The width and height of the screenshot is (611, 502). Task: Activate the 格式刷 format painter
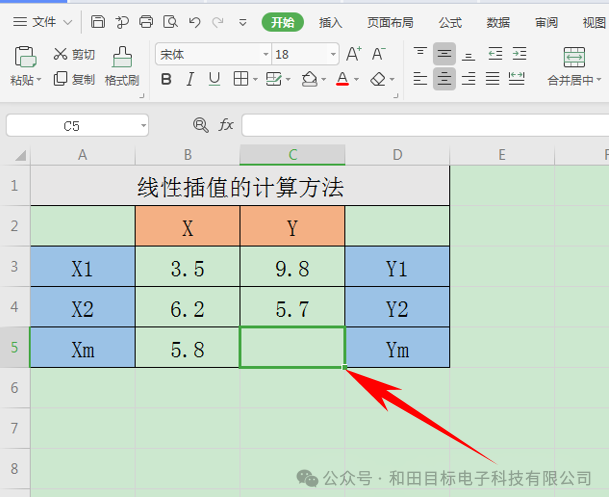click(122, 66)
